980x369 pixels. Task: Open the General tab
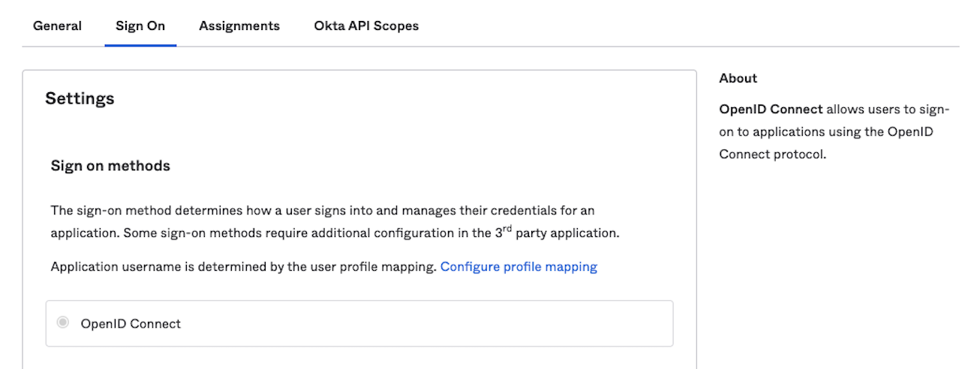(57, 26)
